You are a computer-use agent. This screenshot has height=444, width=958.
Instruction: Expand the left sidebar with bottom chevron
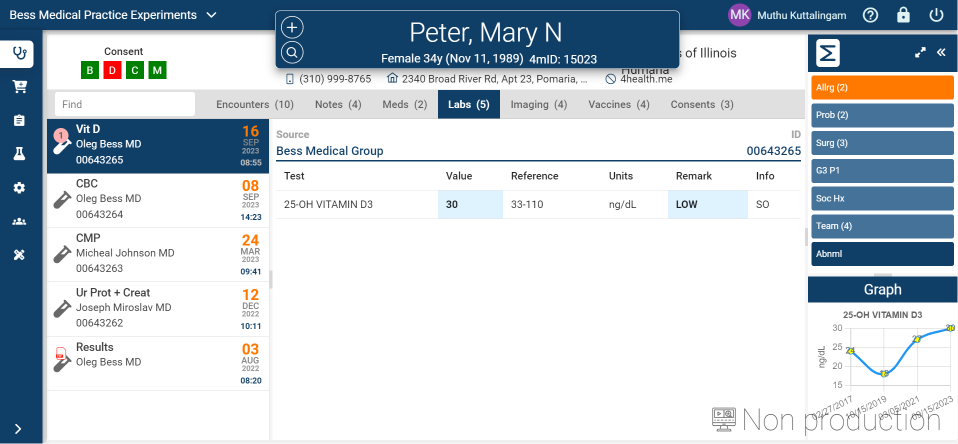pyautogui.click(x=18, y=429)
